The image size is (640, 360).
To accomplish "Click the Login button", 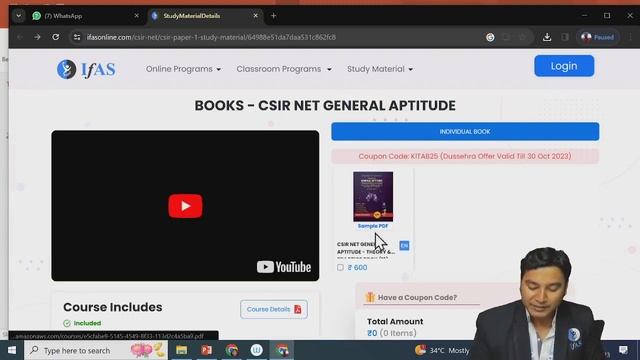I will [564, 66].
